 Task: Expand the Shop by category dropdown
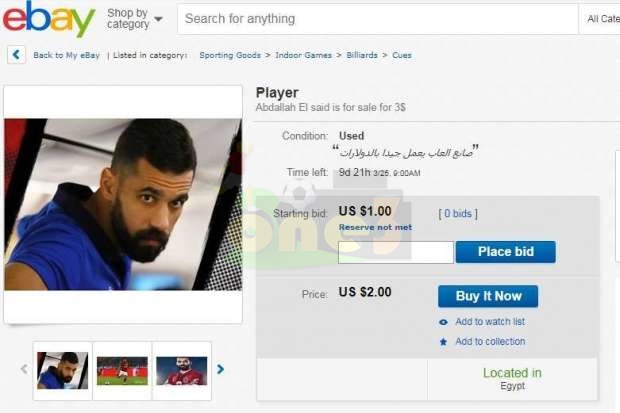click(x=135, y=19)
